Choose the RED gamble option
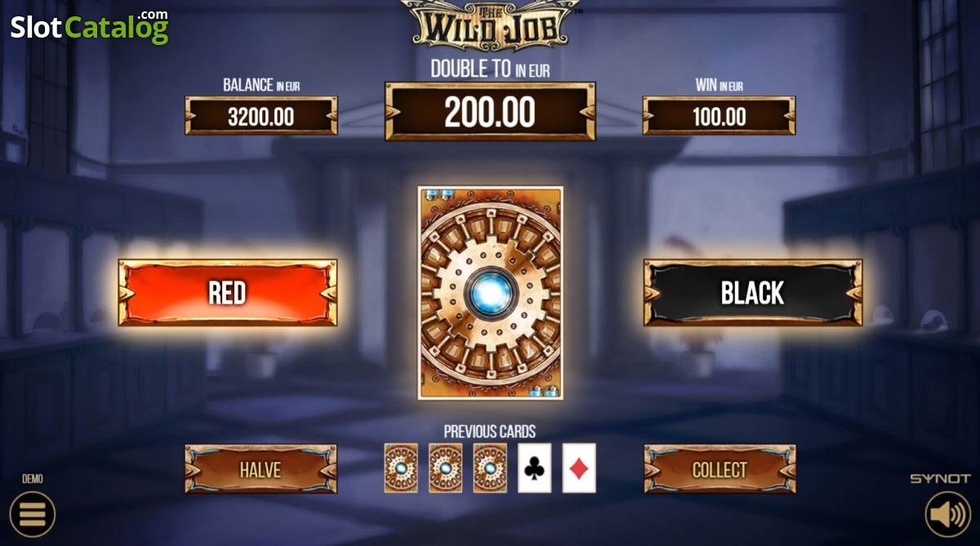Viewport: 980px width, 546px height. (228, 293)
